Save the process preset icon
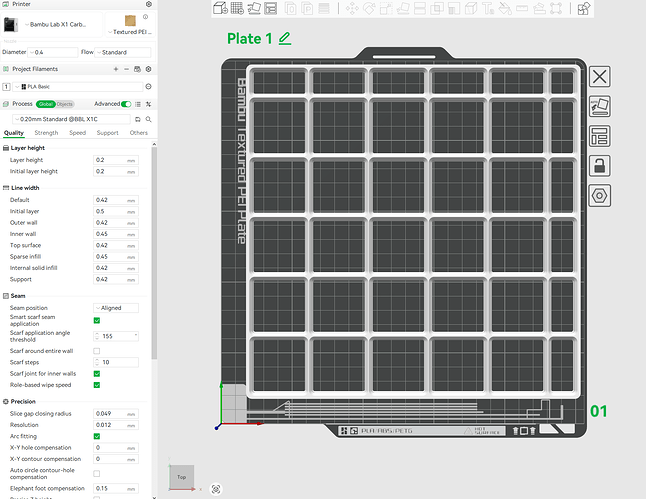 pyautogui.click(x=138, y=119)
